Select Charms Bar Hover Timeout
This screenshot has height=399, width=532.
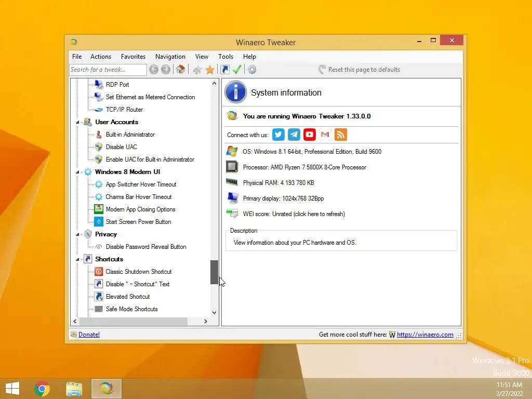click(x=138, y=197)
